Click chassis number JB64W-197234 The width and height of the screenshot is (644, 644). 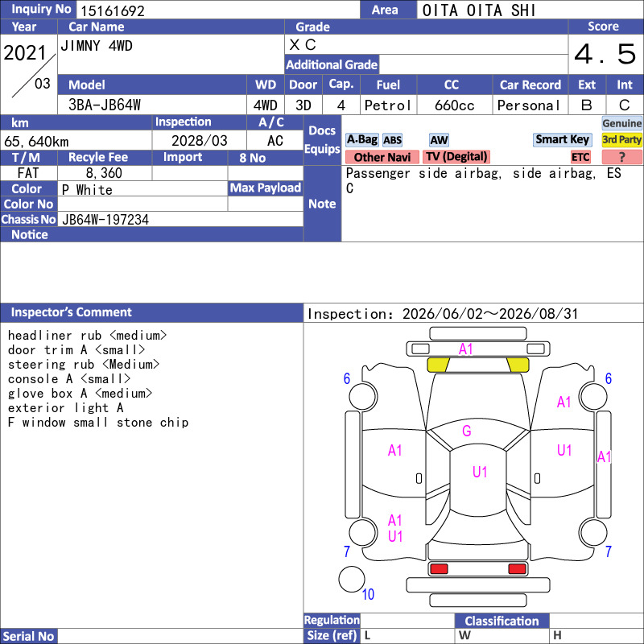tap(105, 220)
